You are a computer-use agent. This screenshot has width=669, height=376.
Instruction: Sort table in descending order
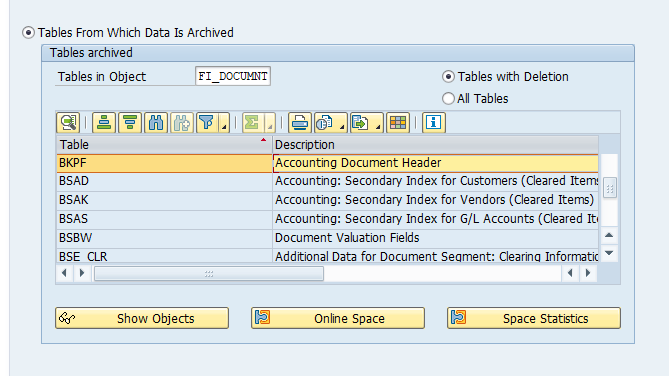click(x=130, y=123)
